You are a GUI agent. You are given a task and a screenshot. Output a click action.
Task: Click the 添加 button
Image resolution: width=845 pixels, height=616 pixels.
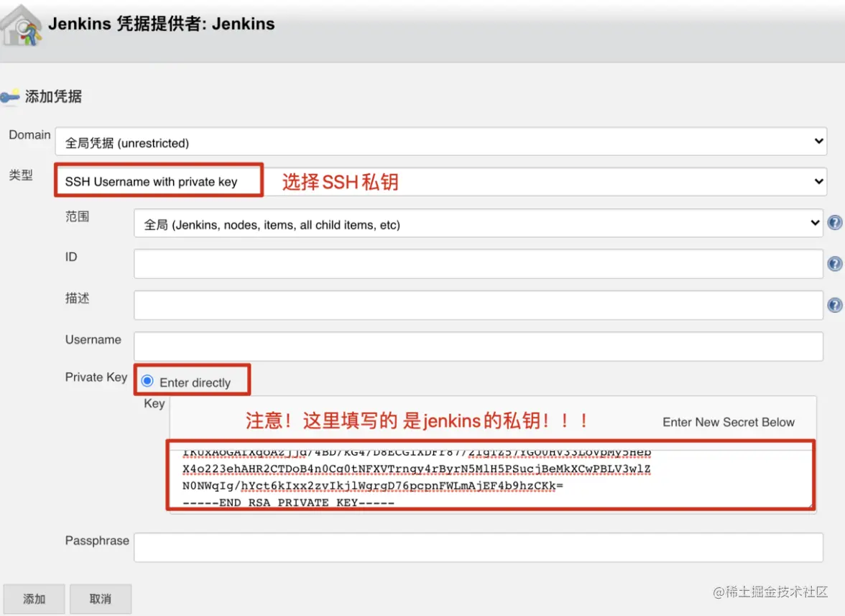point(34,599)
